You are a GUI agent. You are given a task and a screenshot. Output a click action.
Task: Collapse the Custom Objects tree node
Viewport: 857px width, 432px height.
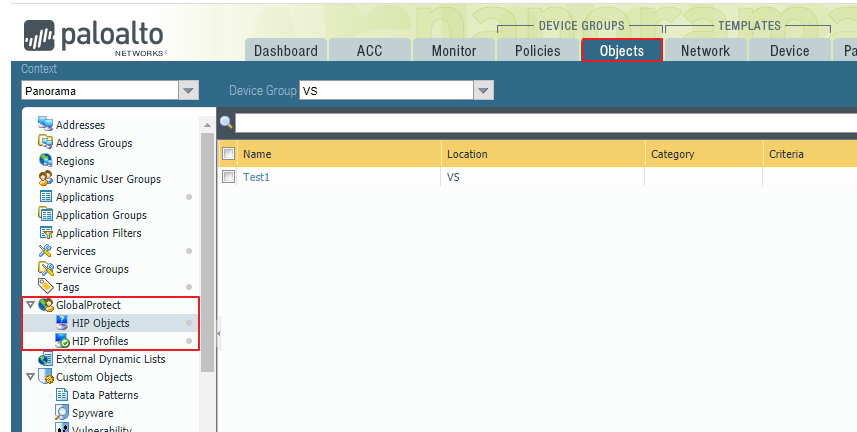(x=31, y=377)
